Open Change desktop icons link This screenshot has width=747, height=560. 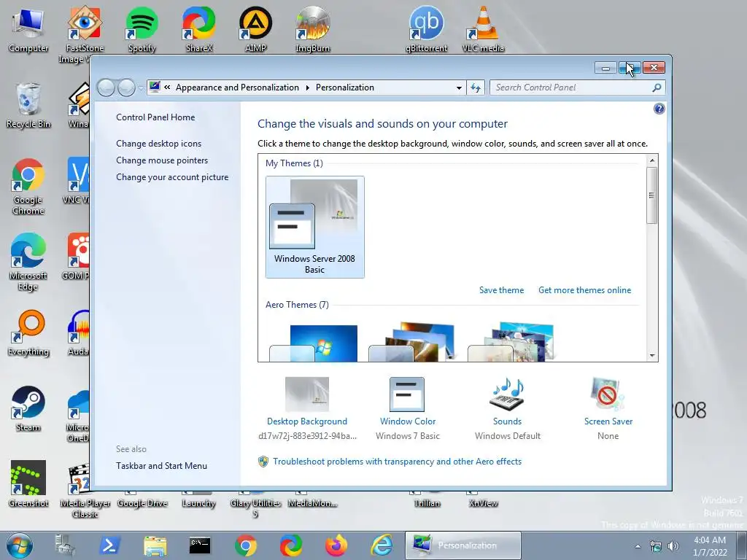click(158, 144)
